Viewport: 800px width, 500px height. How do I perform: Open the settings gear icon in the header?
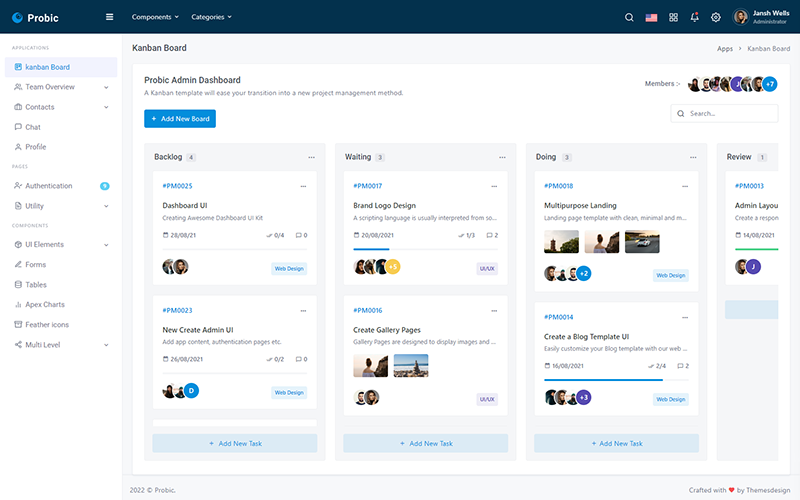tap(716, 17)
